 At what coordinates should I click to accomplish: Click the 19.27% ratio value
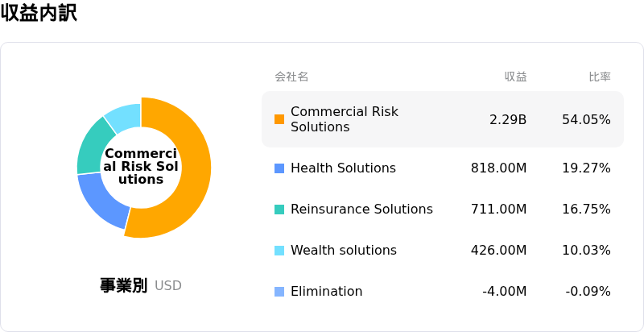point(586,168)
